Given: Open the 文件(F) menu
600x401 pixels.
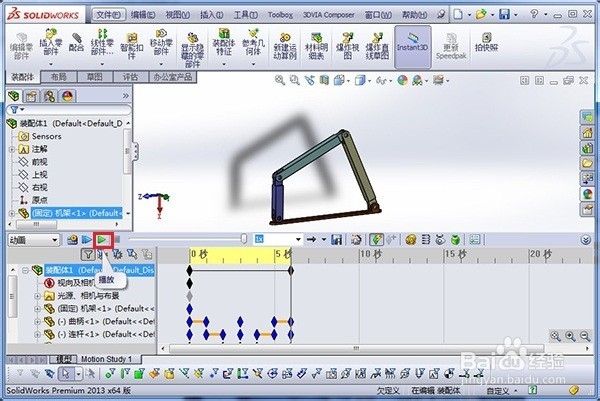Looking at the screenshot, I should pyautogui.click(x=109, y=15).
